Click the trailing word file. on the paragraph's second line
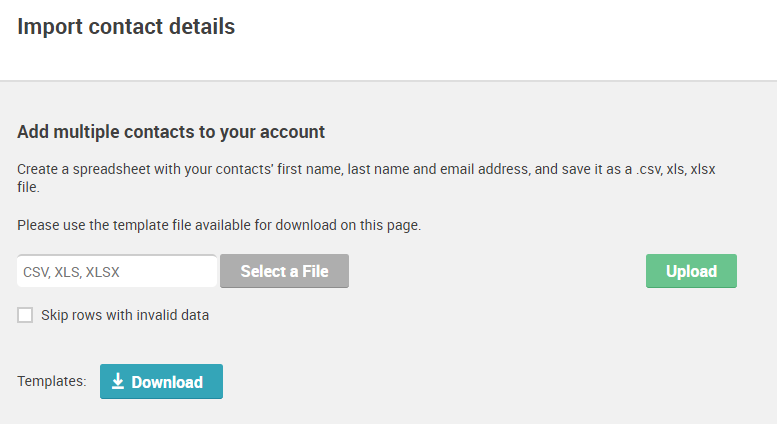The image size is (777, 424). click(x=28, y=187)
